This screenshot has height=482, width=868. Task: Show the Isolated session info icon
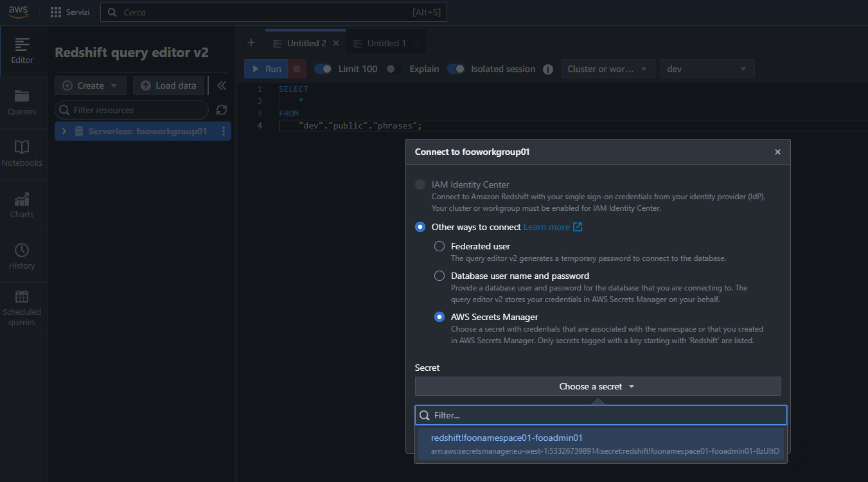[548, 69]
